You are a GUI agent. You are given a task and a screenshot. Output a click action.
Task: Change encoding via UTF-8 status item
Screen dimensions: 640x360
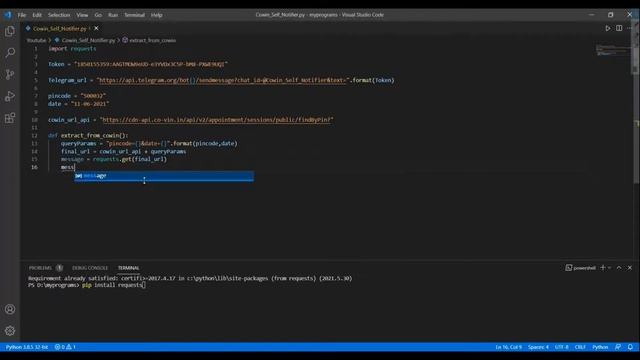562,347
